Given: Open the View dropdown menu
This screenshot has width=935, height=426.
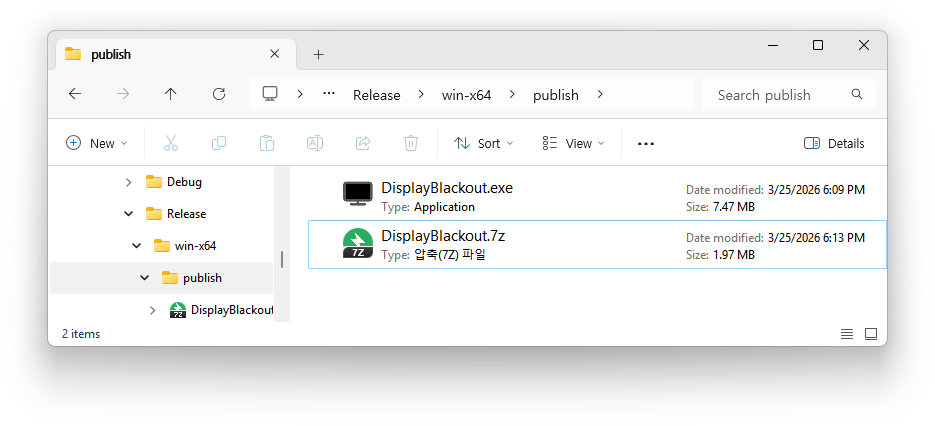Looking at the screenshot, I should coord(573,143).
